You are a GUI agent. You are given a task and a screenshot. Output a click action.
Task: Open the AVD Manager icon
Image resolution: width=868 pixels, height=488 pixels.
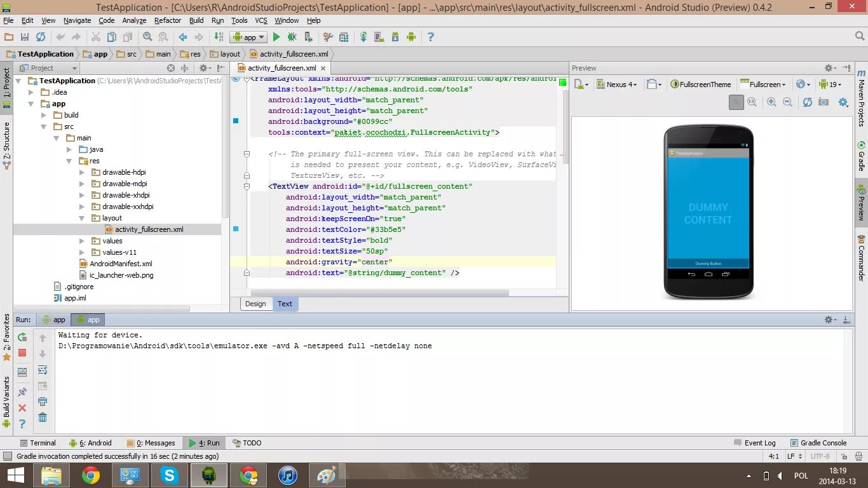(x=379, y=37)
